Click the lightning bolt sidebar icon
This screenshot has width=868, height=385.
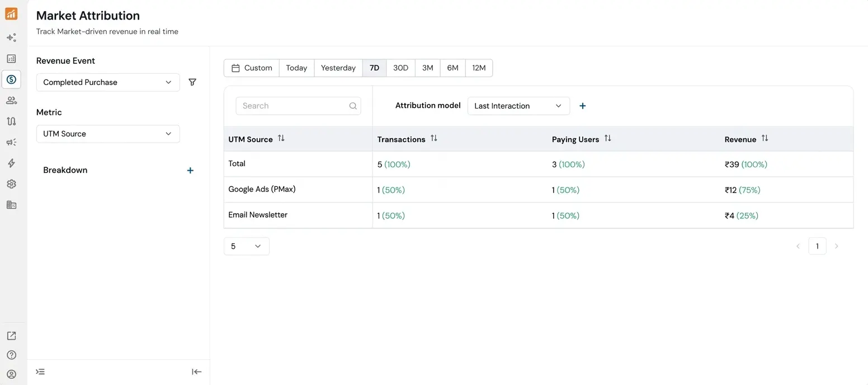11,163
